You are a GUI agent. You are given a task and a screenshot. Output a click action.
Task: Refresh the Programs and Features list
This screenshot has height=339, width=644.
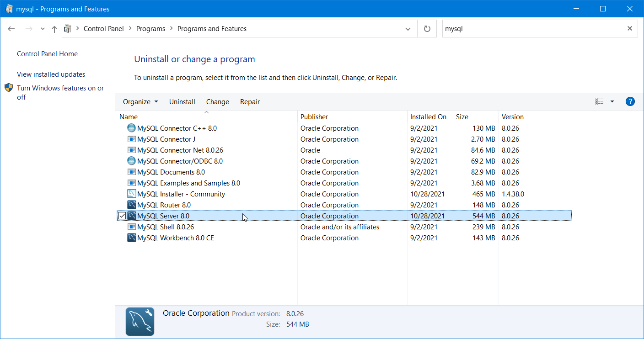(x=427, y=29)
